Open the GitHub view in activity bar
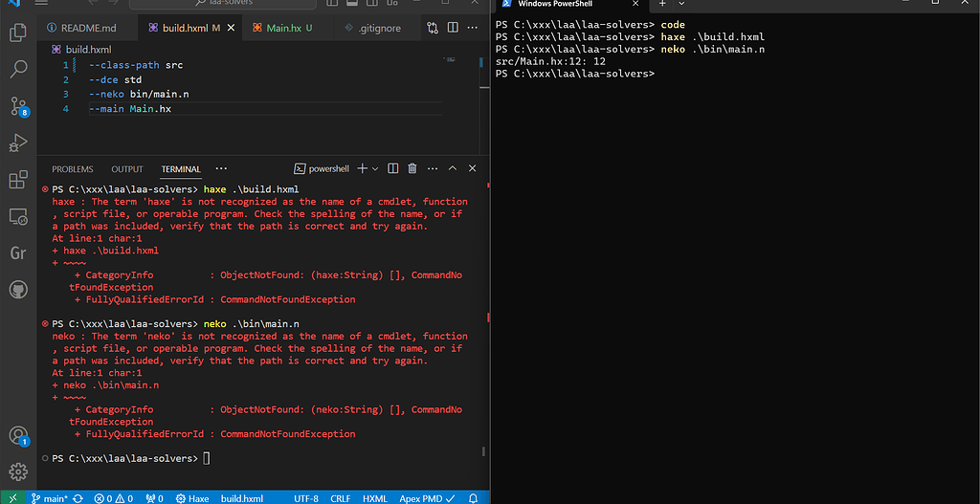Image resolution: width=980 pixels, height=504 pixels. 18,290
